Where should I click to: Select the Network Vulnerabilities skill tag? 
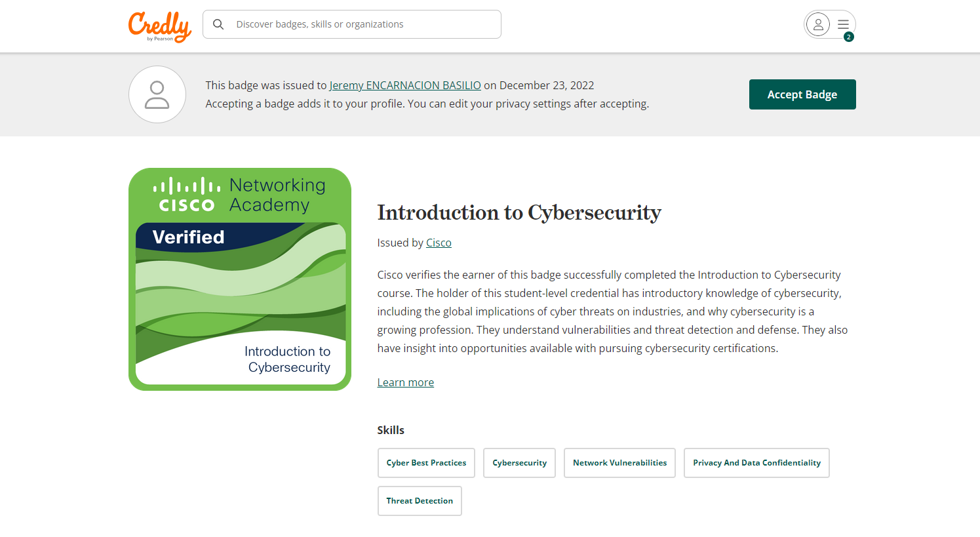[x=619, y=463]
